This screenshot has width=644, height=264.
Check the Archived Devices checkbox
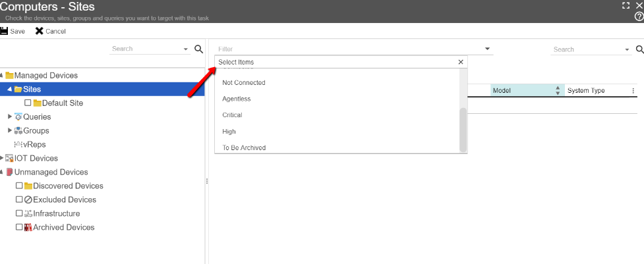19,227
